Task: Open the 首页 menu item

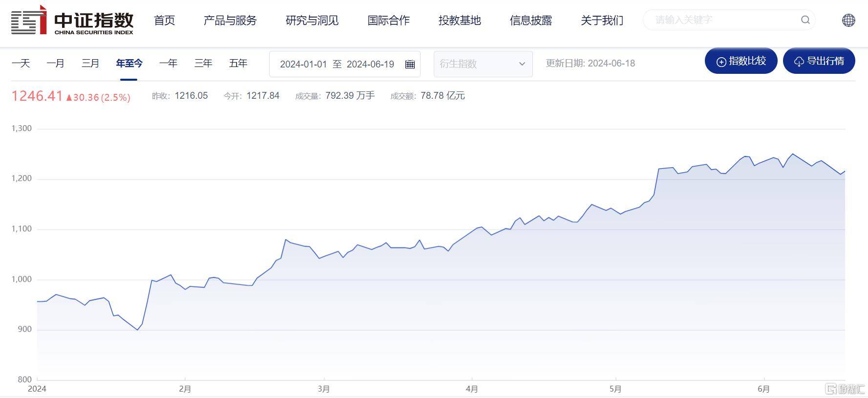Action: pos(165,21)
